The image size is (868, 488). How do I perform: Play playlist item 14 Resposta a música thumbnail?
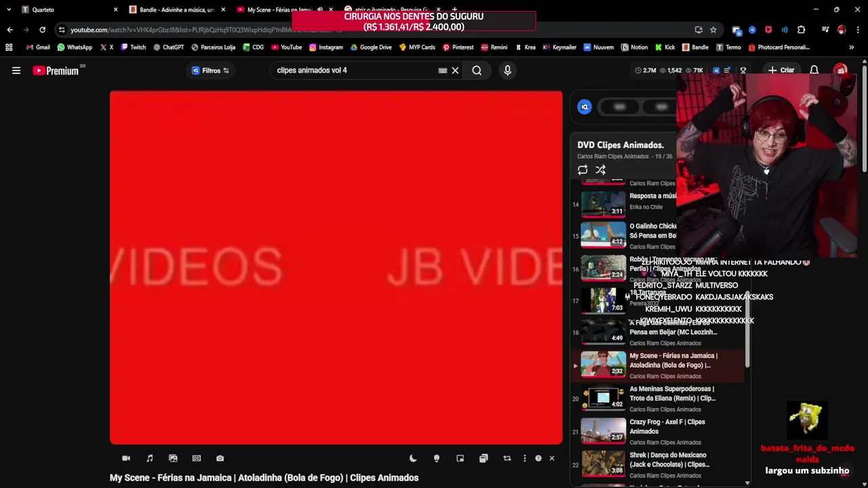604,203
